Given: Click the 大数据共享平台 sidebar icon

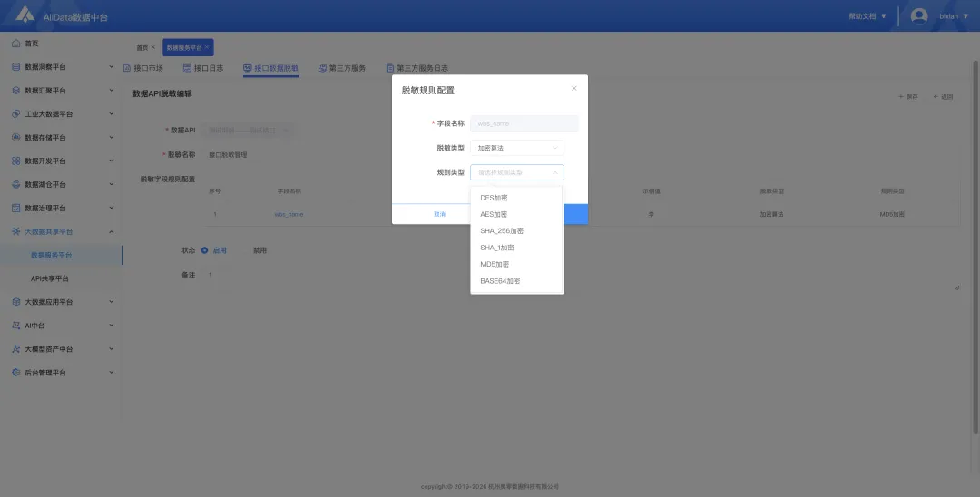Looking at the screenshot, I should point(16,231).
